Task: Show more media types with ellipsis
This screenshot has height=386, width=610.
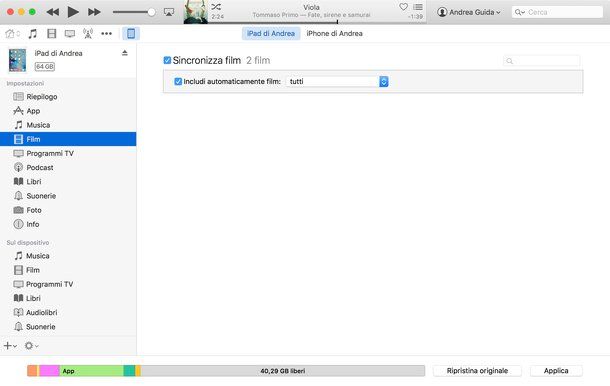Action: click(x=106, y=34)
